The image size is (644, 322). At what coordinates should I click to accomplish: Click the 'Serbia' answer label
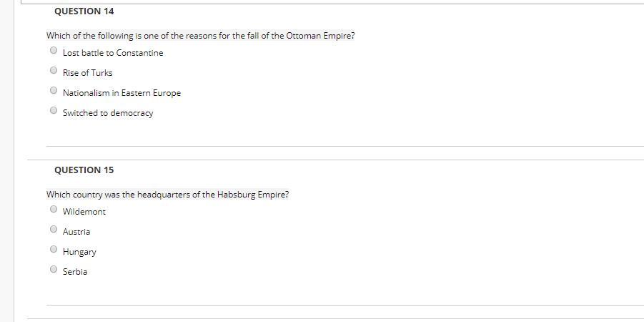point(75,272)
